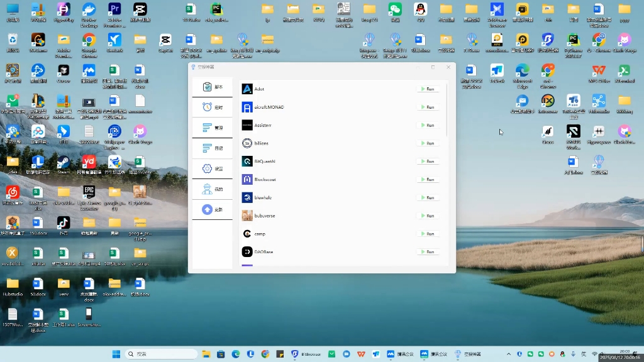Select the CapCut desktop shortcut
Viewport: 644px width, 362px height.
[165, 43]
